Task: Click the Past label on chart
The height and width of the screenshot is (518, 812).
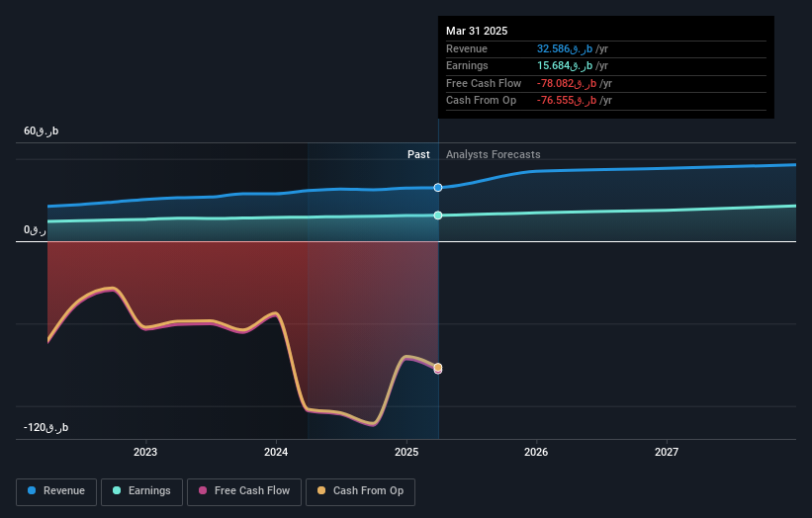Action: 418,154
